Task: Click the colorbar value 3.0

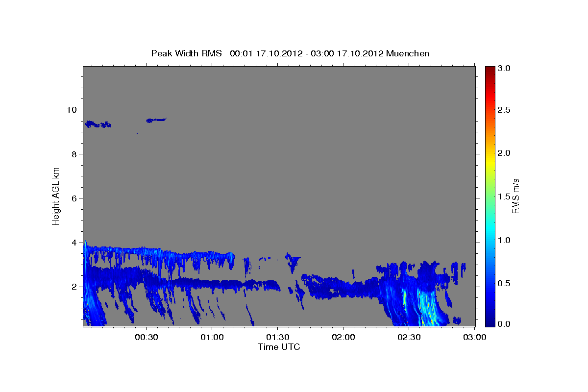Action: (x=505, y=69)
